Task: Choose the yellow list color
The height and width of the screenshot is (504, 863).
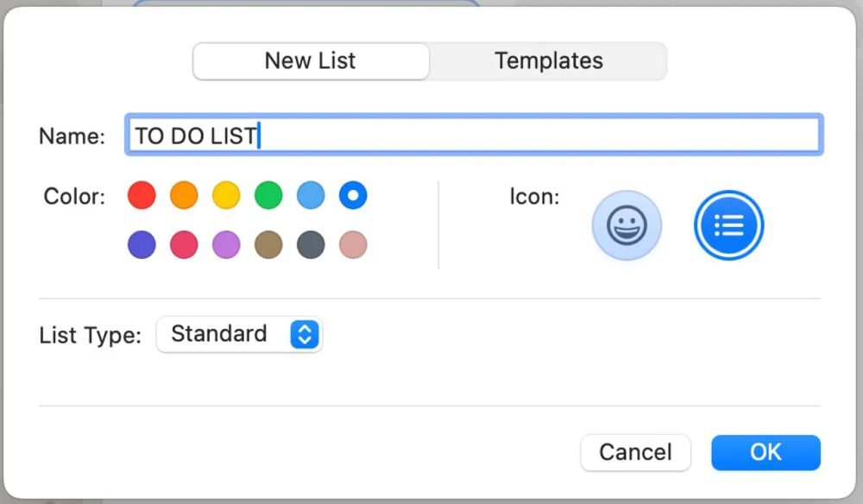Action: tap(226, 195)
